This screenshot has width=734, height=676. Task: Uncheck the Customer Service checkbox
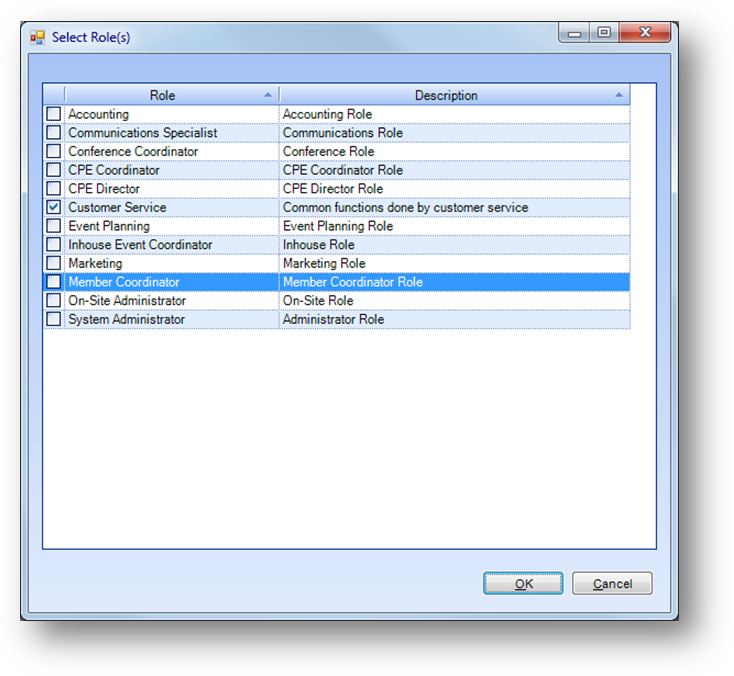53,207
